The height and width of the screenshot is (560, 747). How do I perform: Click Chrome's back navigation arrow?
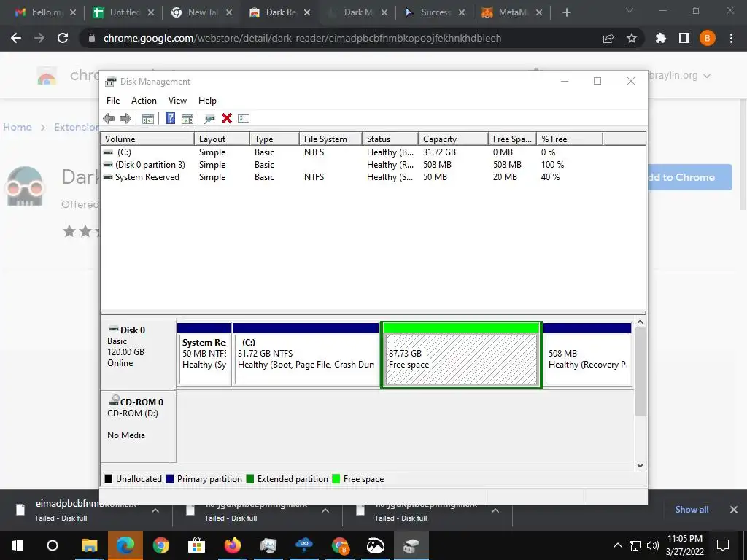(16, 38)
